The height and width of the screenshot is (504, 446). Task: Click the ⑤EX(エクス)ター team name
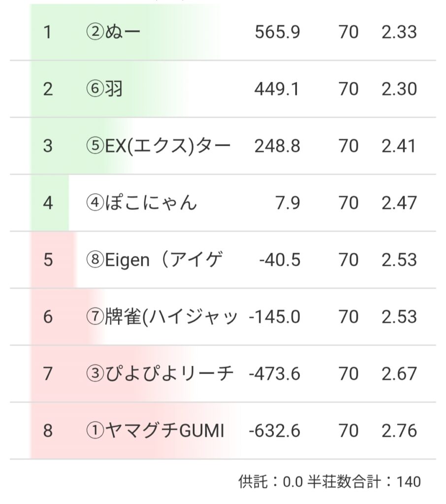pos(158,146)
